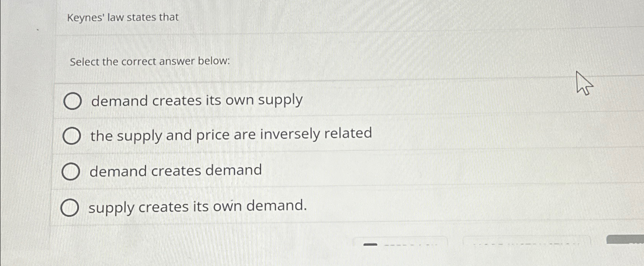Click the "Select the correct answer below:" prompt
Screen dimensions: 644x266
click(149, 61)
